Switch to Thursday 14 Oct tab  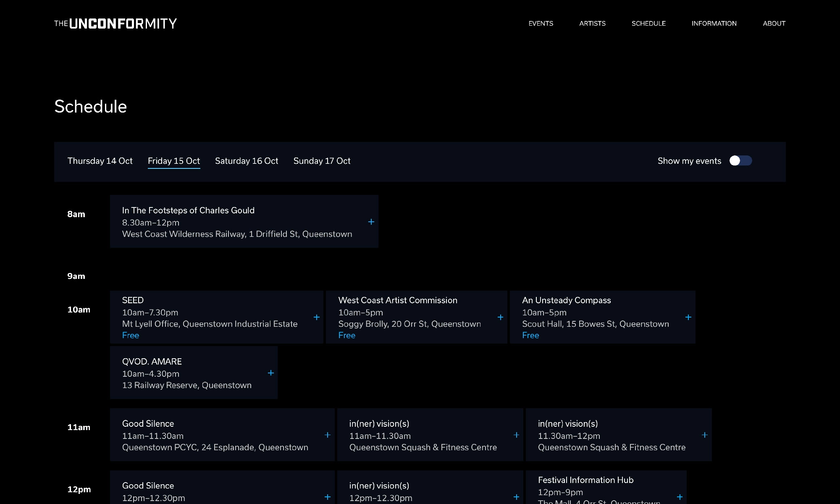pyautogui.click(x=100, y=161)
